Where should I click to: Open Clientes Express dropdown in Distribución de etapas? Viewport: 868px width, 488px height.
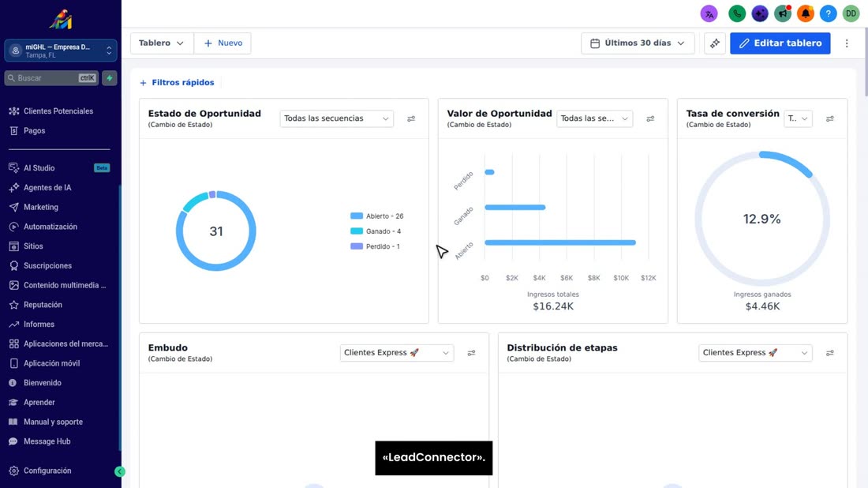click(755, 353)
